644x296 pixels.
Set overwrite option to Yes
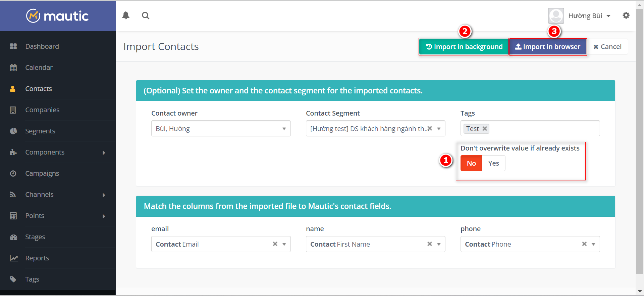[x=493, y=163]
